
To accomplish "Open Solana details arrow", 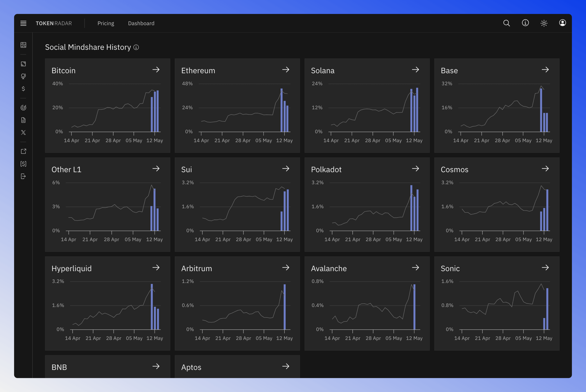I will (x=416, y=70).
